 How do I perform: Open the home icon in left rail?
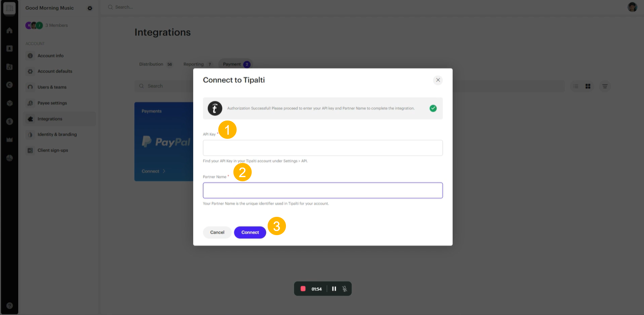9,31
